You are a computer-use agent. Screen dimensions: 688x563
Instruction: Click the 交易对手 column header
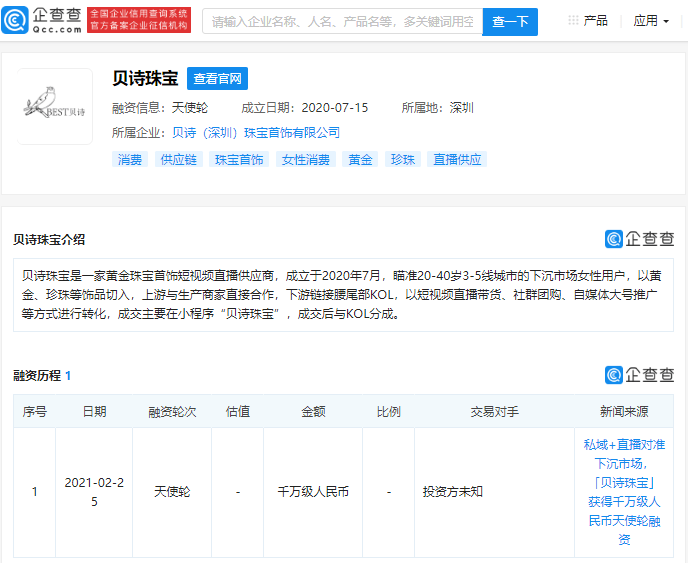(494, 411)
